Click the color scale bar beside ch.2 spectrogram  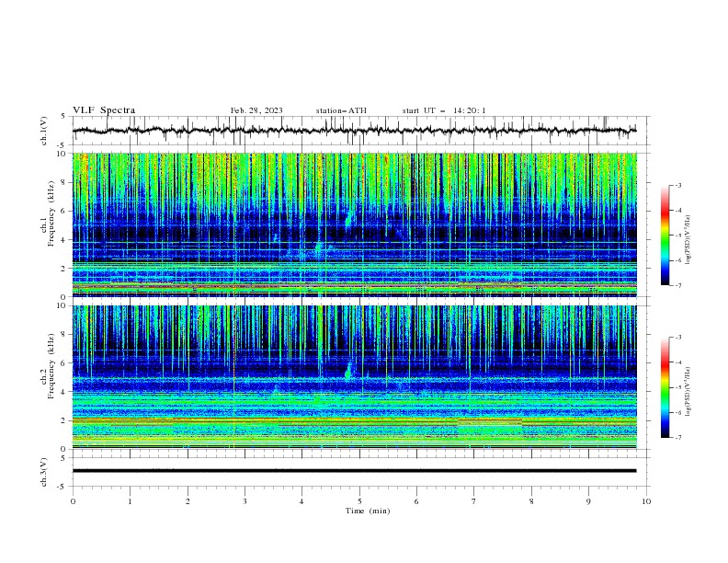[x=665, y=387]
